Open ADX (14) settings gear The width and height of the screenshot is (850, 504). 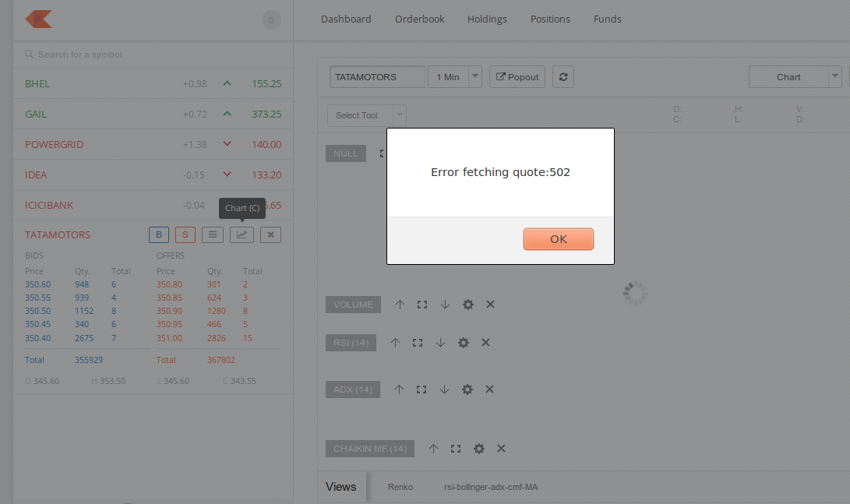[x=467, y=389]
